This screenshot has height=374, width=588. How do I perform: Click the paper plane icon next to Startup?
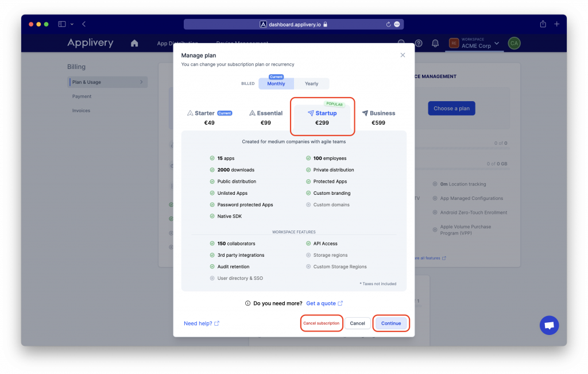[x=311, y=113]
